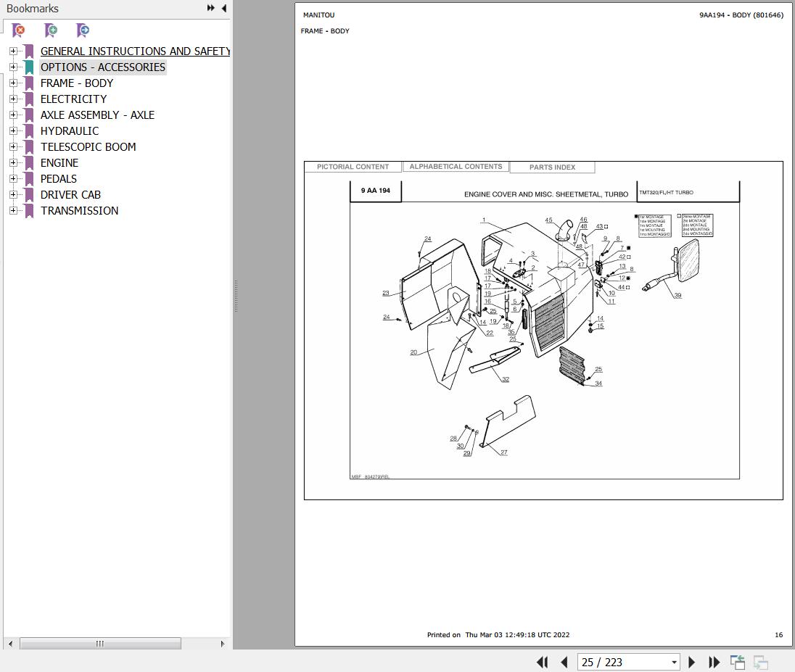Expand ELECTRICITY bookmark
Viewport: 795px width, 672px height.
13,99
